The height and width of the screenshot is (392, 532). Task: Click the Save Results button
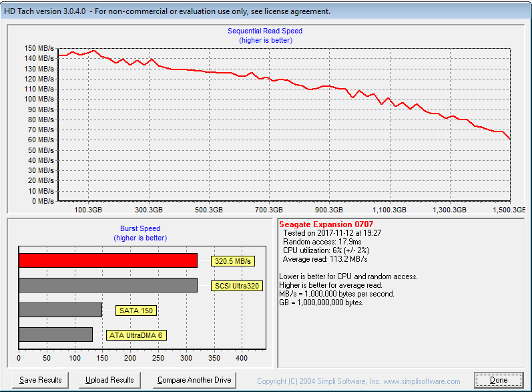pyautogui.click(x=41, y=380)
